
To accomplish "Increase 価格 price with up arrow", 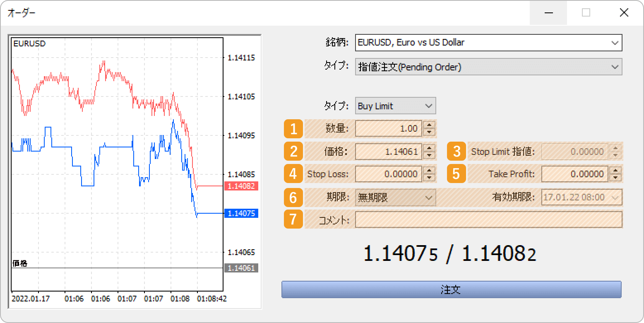I will coord(430,148).
